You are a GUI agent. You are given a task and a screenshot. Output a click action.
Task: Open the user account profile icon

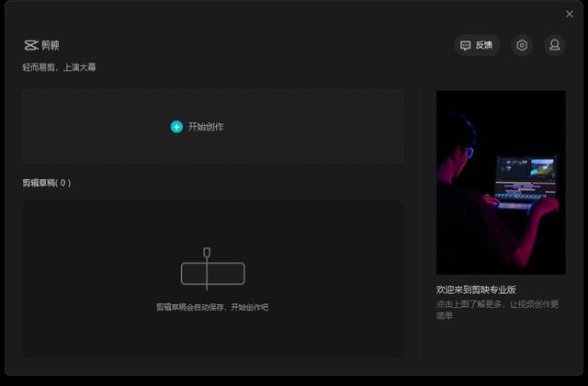[555, 45]
